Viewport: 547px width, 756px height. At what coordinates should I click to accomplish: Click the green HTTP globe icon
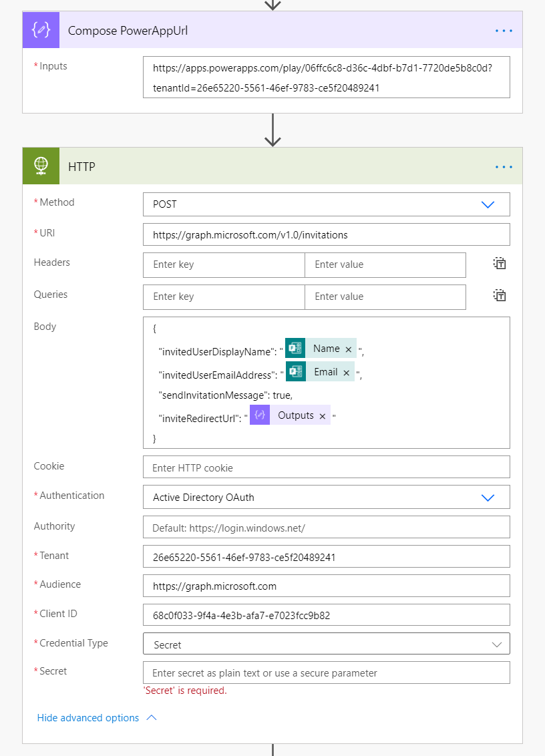click(41, 166)
